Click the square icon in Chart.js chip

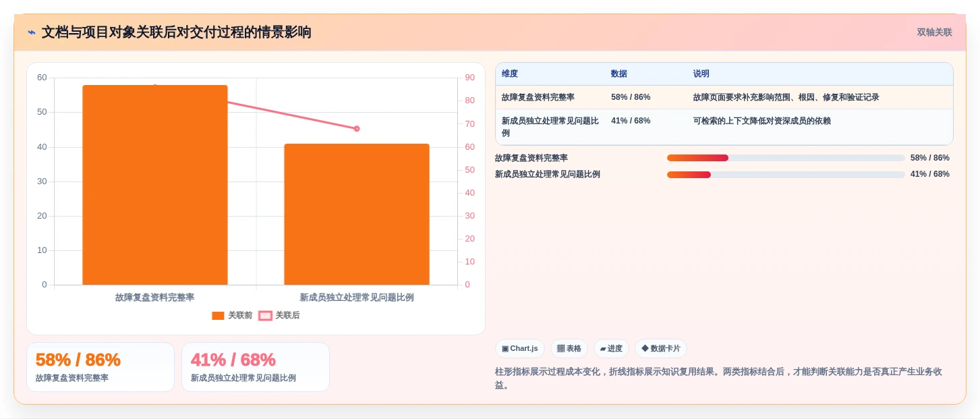pyautogui.click(x=505, y=349)
